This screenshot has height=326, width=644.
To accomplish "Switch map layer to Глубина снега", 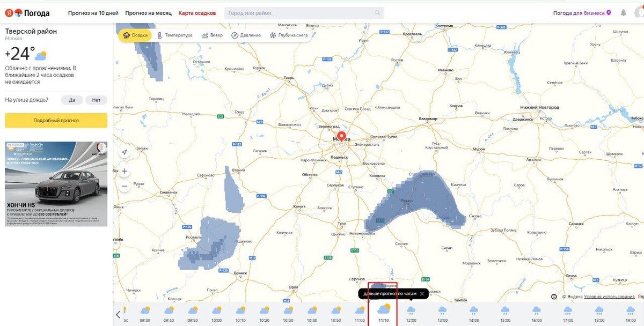I will [289, 35].
